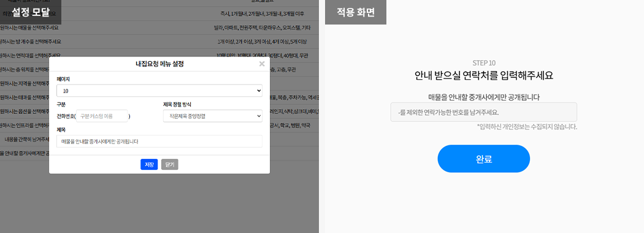Click the blue 저장 button
Viewport: 644px width, 233px height.
(x=149, y=164)
